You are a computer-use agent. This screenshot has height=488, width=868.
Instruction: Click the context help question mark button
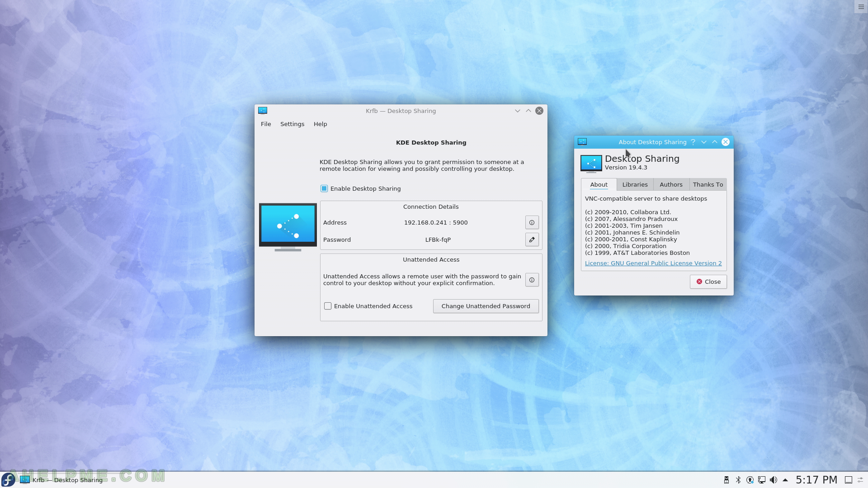[x=693, y=142]
